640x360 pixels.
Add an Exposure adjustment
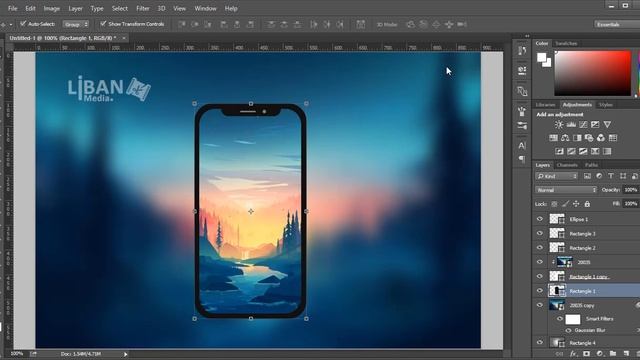pyautogui.click(x=595, y=124)
